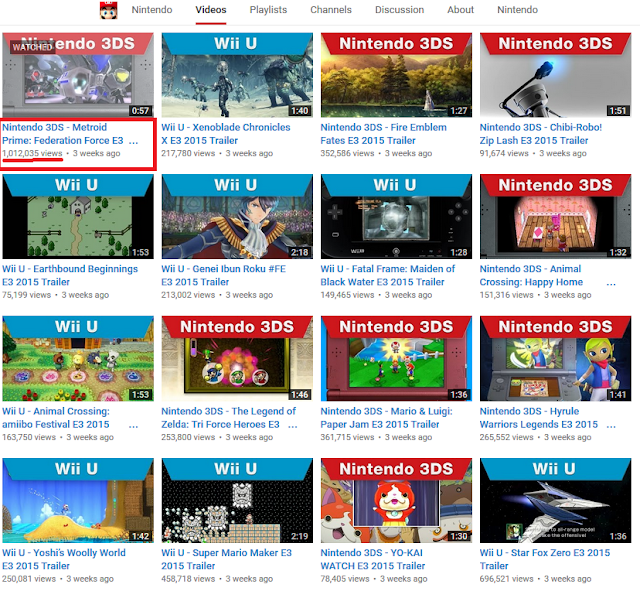Select the Videos tab
640x591 pixels.
pos(211,10)
